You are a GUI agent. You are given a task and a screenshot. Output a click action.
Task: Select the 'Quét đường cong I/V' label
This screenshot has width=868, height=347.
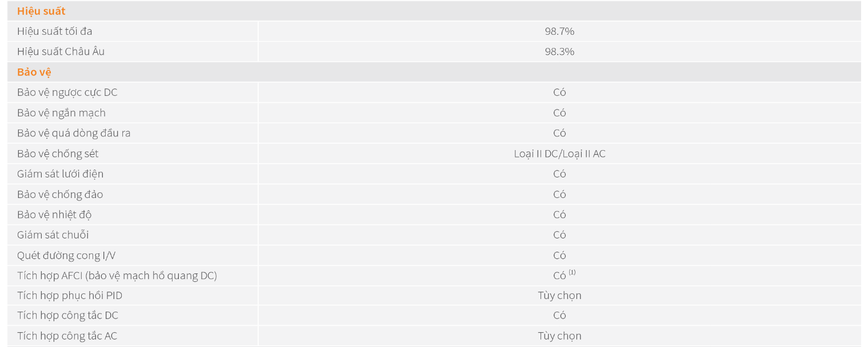point(66,255)
